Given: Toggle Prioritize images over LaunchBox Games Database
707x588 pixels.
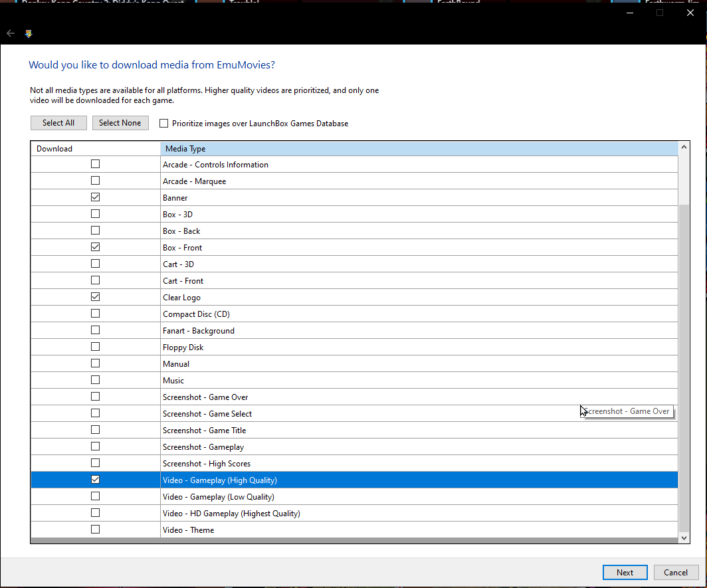Looking at the screenshot, I should [x=164, y=123].
